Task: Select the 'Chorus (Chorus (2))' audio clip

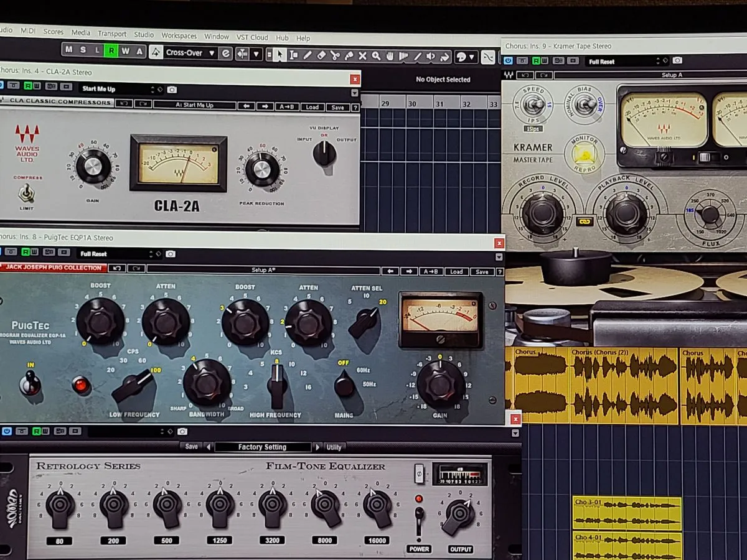Action: click(624, 386)
